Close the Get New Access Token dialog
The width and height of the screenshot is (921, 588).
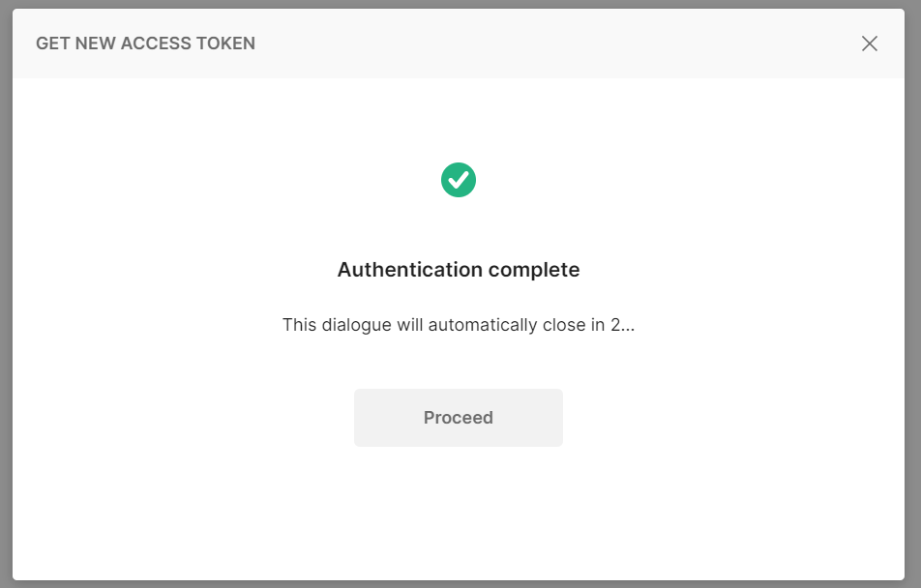coord(869,44)
